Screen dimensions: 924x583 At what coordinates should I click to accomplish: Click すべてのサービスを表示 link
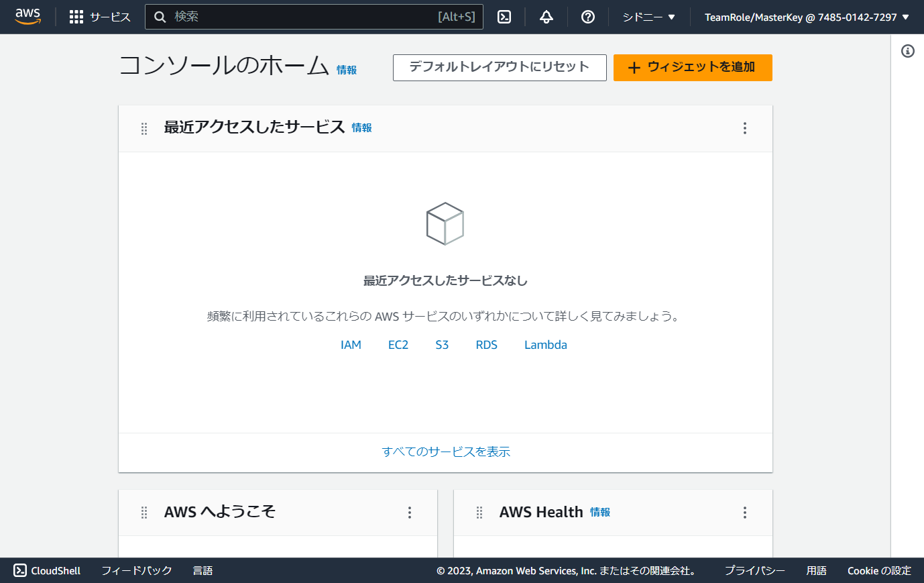point(445,452)
